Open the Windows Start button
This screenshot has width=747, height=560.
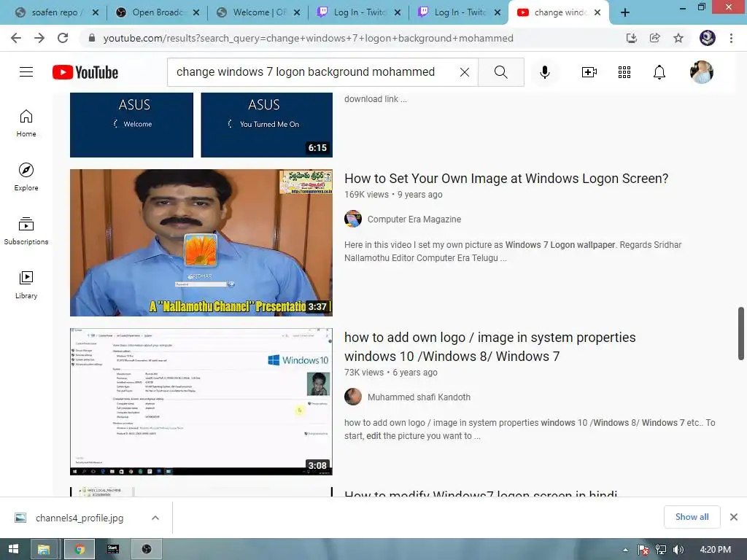13,549
